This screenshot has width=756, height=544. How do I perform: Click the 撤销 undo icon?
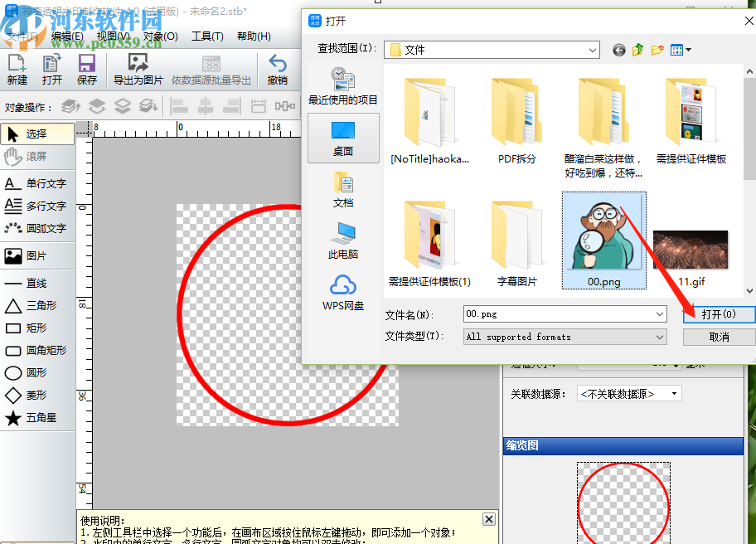coord(277,70)
